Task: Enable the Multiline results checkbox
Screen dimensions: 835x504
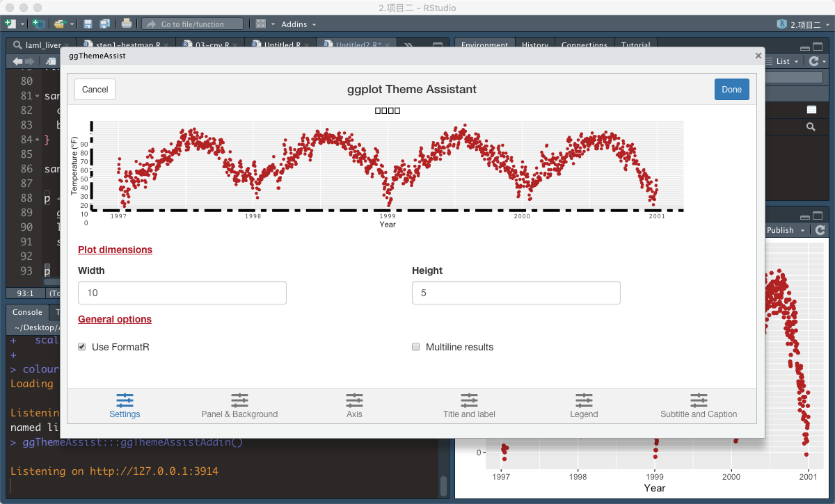Action: pyautogui.click(x=416, y=346)
